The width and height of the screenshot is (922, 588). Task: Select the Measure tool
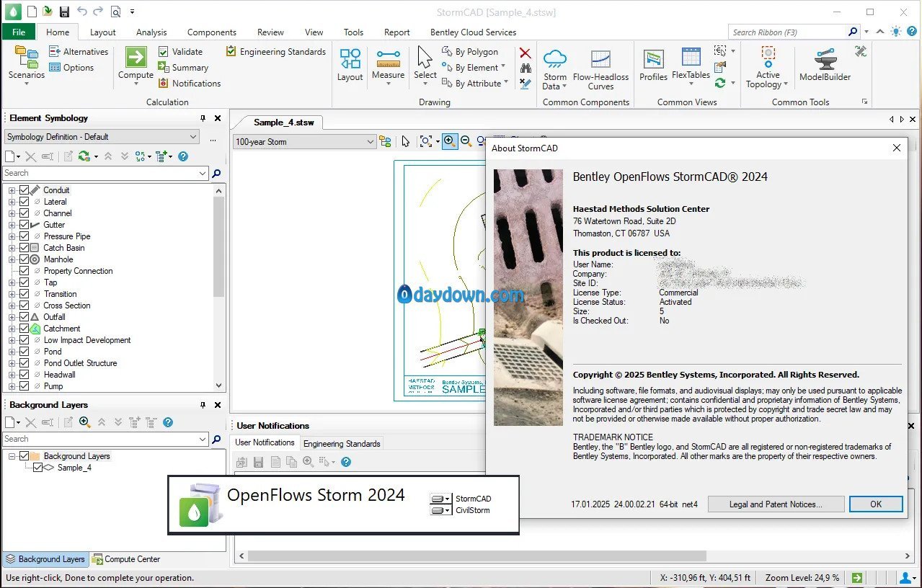click(x=388, y=65)
